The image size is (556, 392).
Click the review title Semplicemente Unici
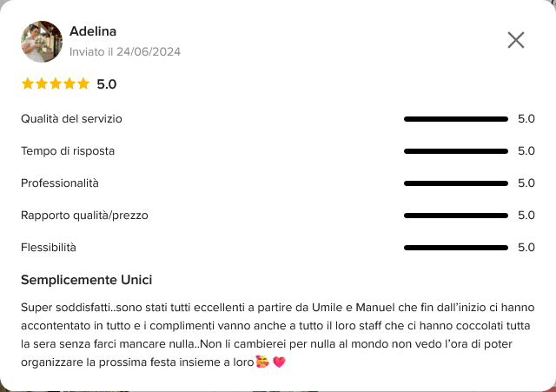[87, 280]
